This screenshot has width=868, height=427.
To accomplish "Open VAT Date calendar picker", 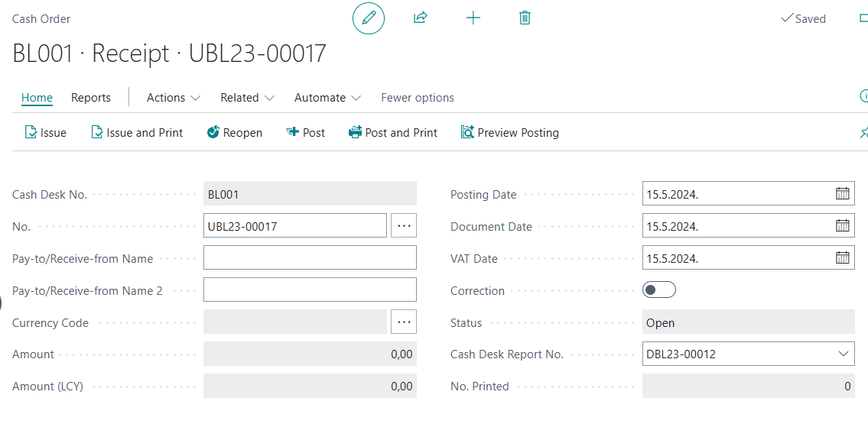I will [x=842, y=257].
